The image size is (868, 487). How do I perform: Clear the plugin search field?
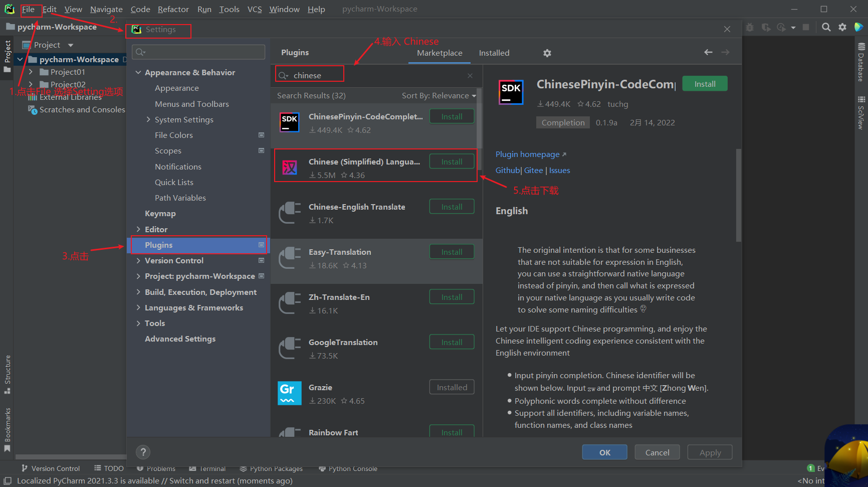point(470,76)
